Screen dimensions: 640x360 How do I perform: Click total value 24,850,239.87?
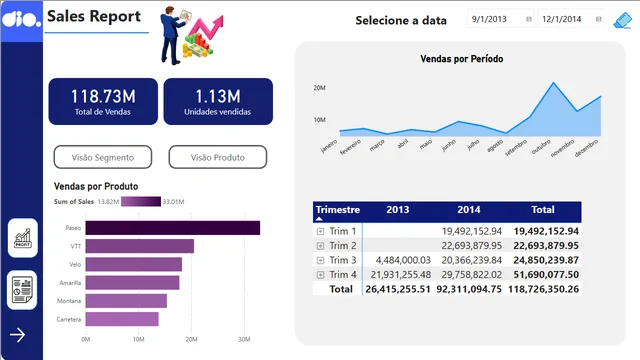(x=546, y=260)
